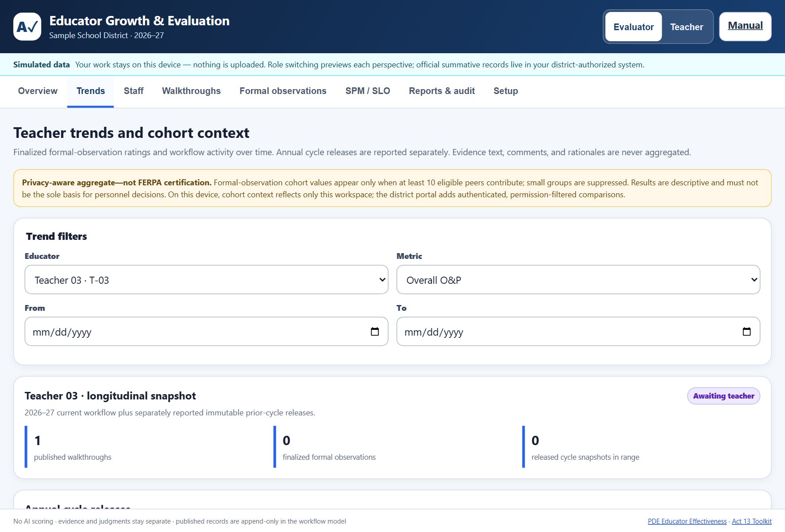Go to the SPM / SLO tab
Image resolution: width=785 pixels, height=532 pixels.
[x=368, y=91]
